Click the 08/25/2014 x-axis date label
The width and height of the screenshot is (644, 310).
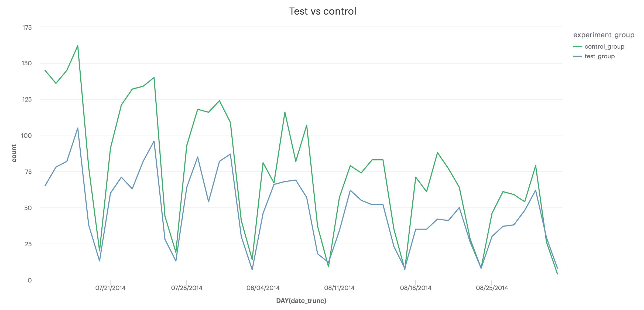492,288
